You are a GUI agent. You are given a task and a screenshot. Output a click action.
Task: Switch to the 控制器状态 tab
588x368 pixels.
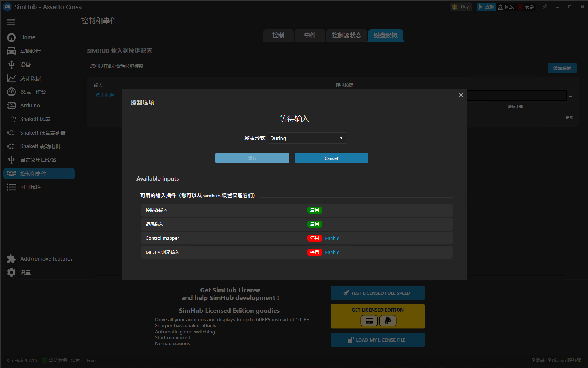click(347, 36)
